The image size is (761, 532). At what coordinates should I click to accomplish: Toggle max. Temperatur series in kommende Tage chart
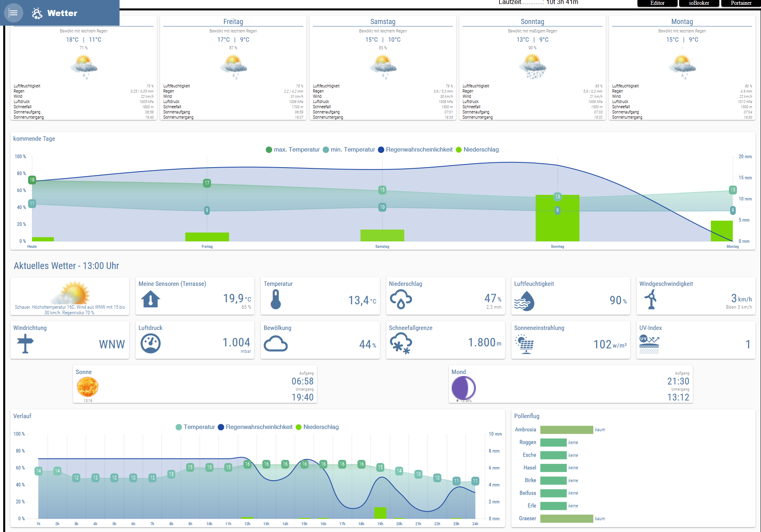tap(293, 150)
